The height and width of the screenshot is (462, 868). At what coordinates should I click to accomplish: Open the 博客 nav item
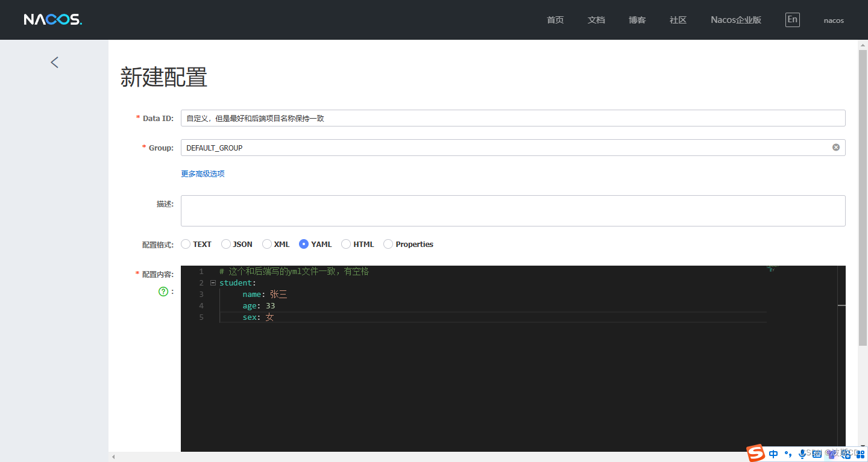637,20
